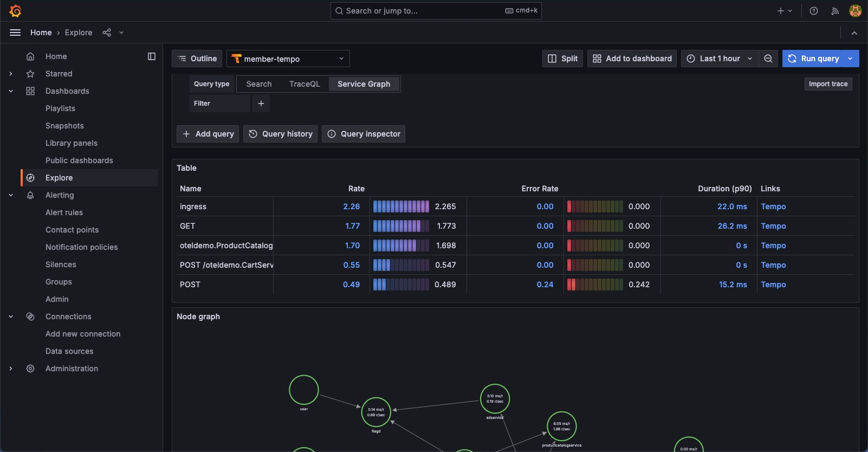Click the plus icon next to Filter

point(261,104)
